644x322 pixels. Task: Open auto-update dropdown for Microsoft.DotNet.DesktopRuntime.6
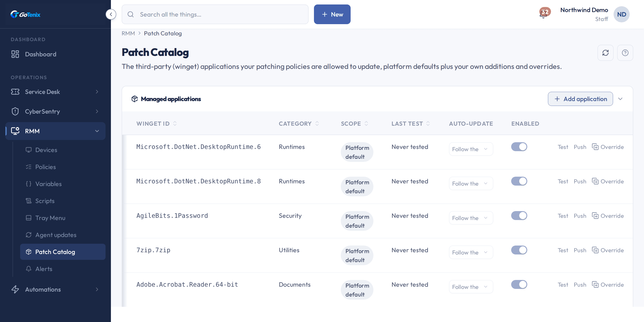[x=471, y=149]
